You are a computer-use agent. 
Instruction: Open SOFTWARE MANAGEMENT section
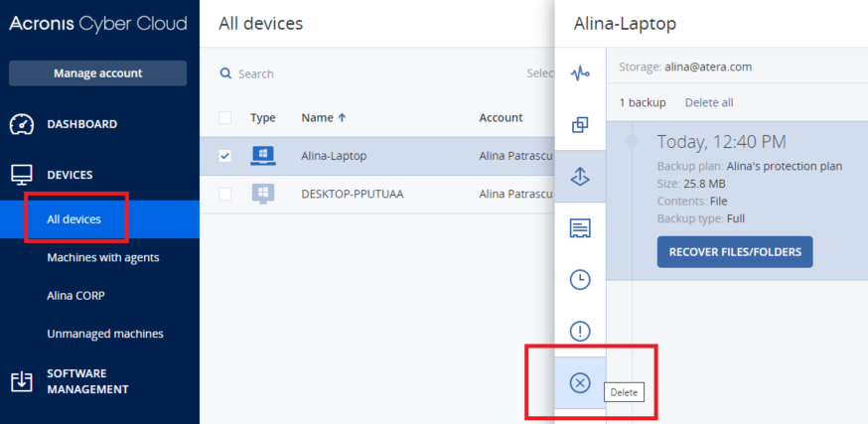tap(88, 381)
